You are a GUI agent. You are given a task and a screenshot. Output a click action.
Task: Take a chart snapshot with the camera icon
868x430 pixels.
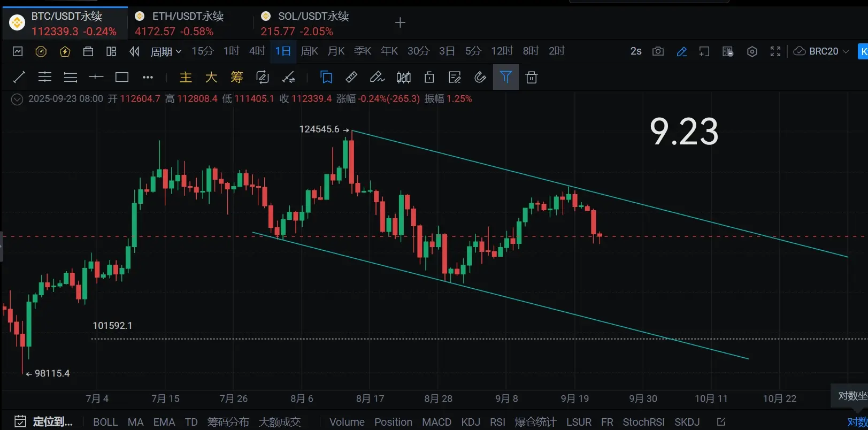(658, 51)
